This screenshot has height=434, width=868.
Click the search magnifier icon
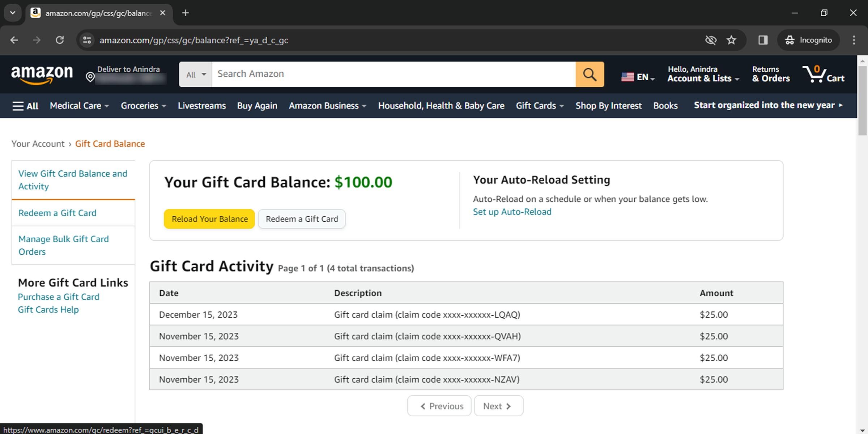coord(590,74)
